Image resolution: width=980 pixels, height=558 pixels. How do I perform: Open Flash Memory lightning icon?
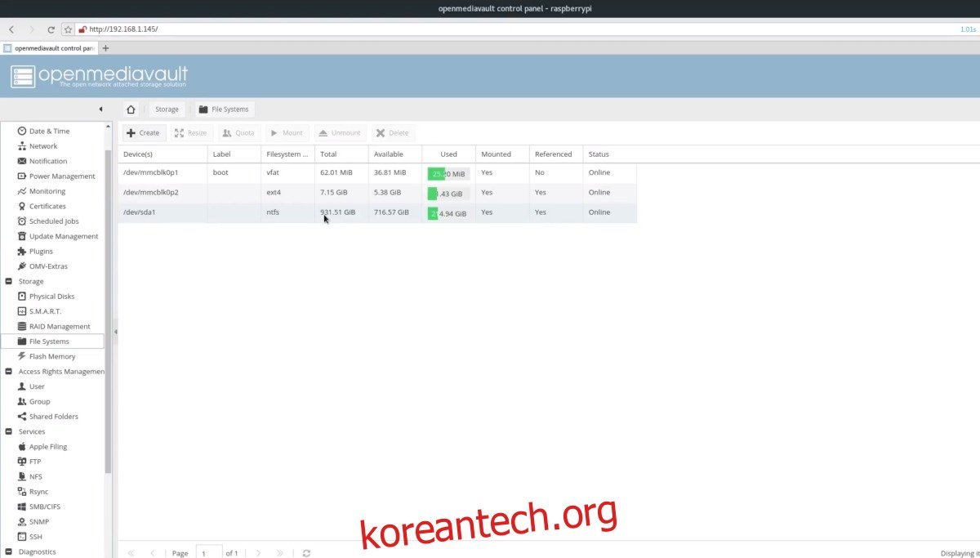22,356
